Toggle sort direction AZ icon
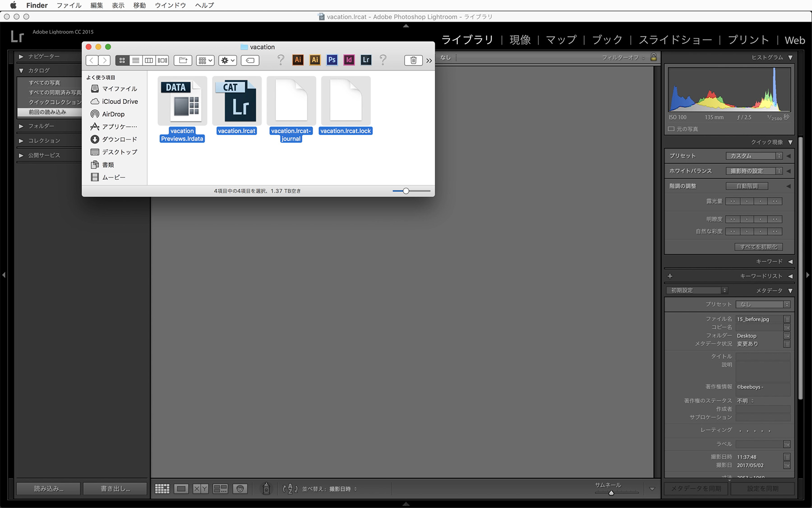This screenshot has width=812, height=508. pos(290,489)
